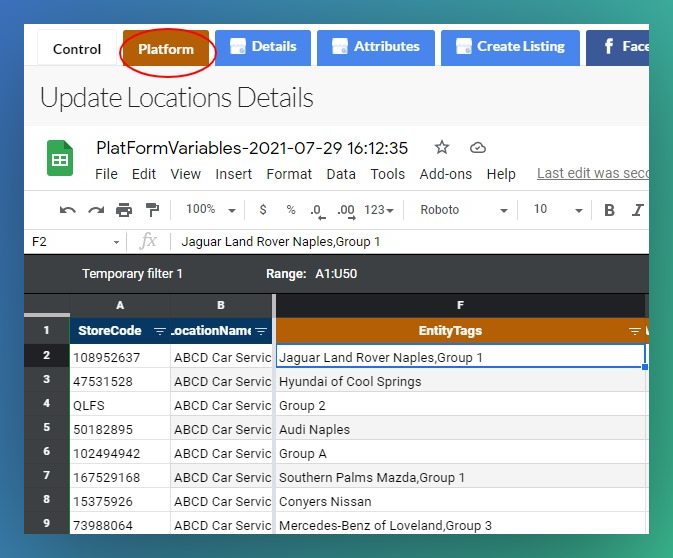Open the font size 10 dropdown
This screenshot has height=558, width=673.
pos(558,210)
